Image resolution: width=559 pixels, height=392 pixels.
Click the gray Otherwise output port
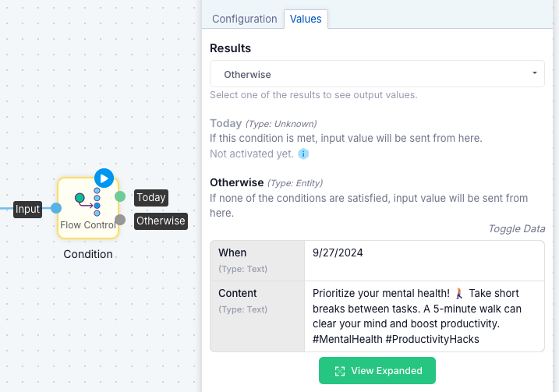point(120,220)
